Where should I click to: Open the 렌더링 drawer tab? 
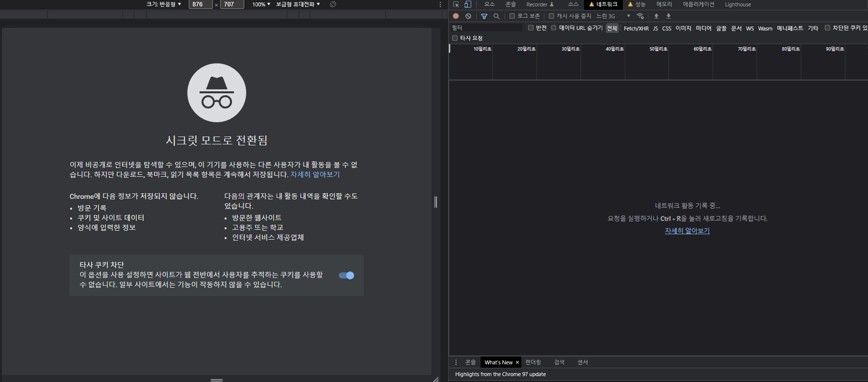[x=533, y=362]
